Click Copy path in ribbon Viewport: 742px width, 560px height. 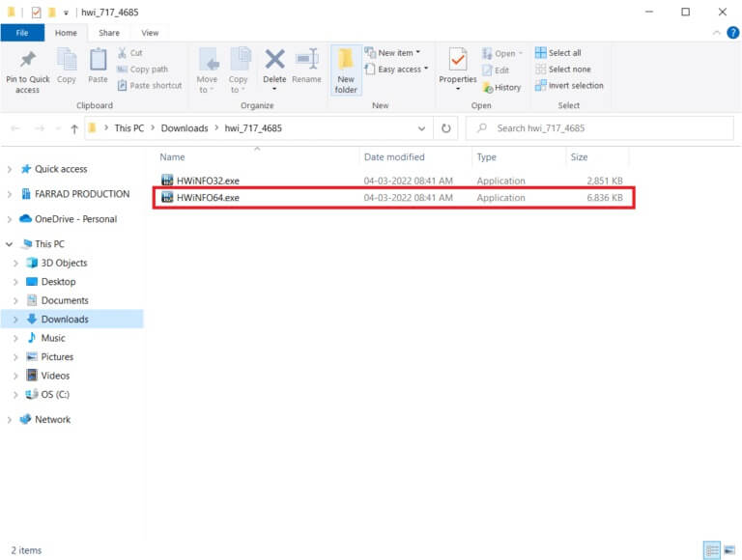142,70
